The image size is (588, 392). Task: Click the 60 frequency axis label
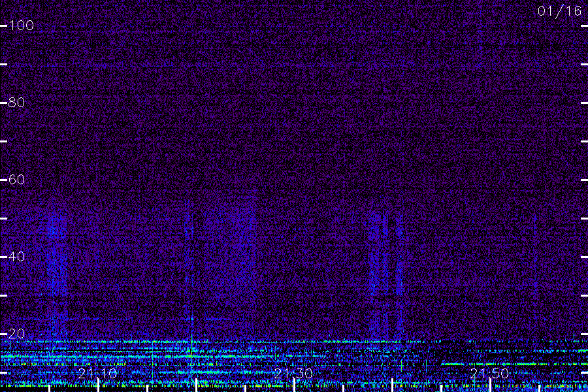pyautogui.click(x=16, y=180)
